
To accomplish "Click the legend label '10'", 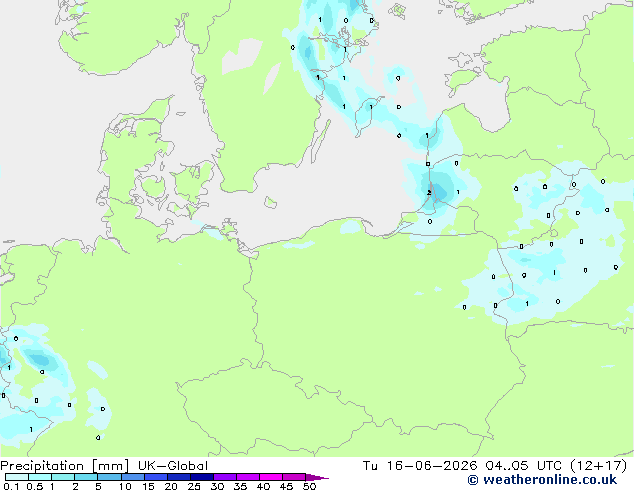I will coord(125,486).
